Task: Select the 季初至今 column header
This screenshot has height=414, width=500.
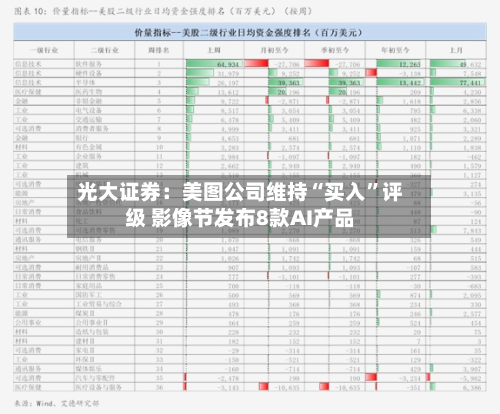Action: tap(335, 50)
